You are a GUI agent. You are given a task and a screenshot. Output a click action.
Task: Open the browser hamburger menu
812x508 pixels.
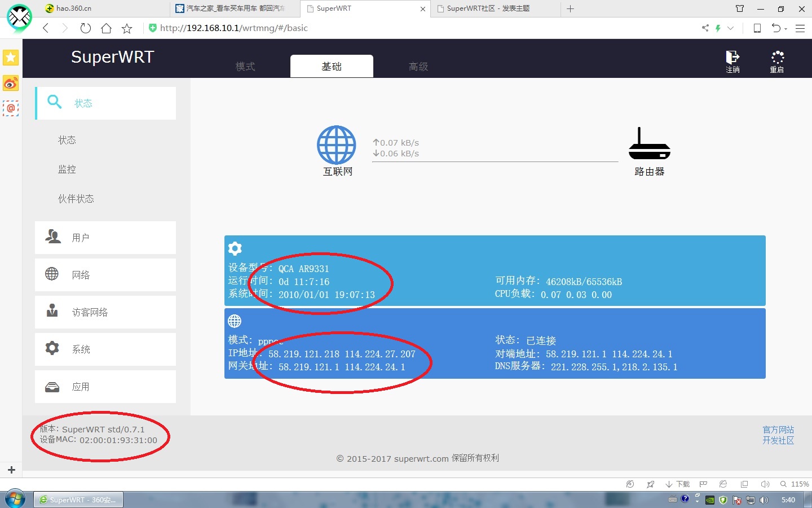pyautogui.click(x=800, y=28)
